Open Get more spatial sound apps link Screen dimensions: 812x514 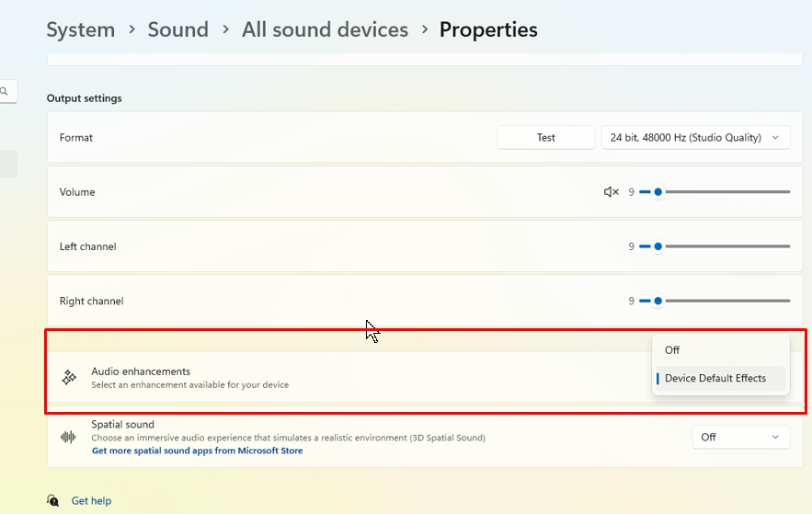coord(197,451)
